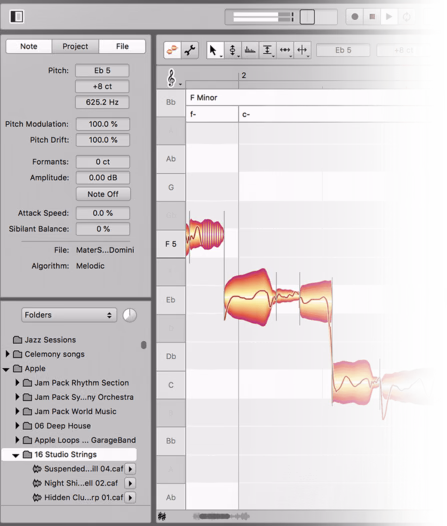Screen dimensions: 447x526
Task: Select the Night Shi...ell 02.caf file
Action: click(x=75, y=483)
